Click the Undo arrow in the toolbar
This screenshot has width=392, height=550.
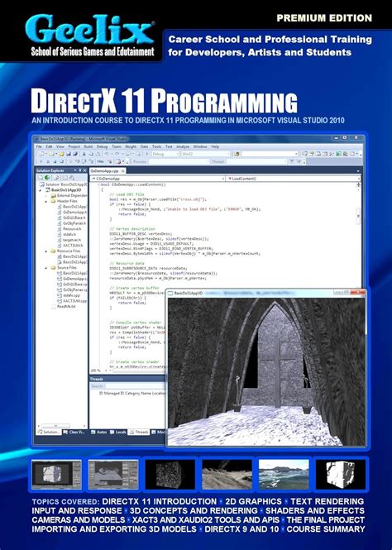coord(107,154)
